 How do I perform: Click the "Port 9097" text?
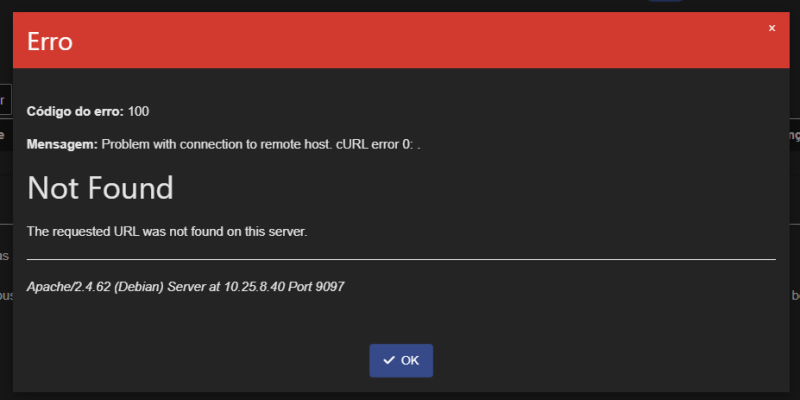pos(316,287)
